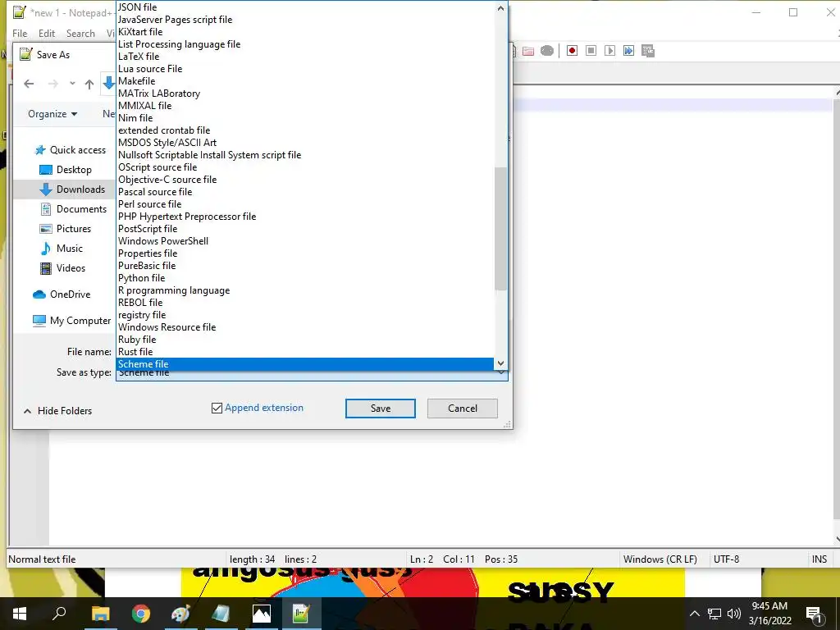This screenshot has width=840, height=630.
Task: Choose extended crontab file type
Action: pyautogui.click(x=305, y=130)
